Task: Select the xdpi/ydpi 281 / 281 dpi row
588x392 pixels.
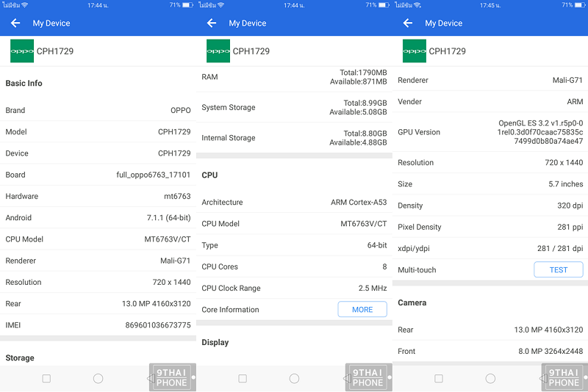Action: pos(490,248)
